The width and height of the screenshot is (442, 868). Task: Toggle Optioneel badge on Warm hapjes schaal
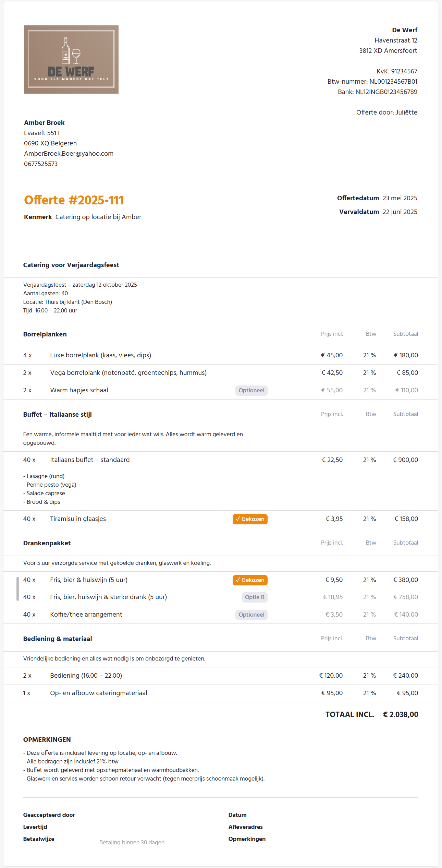pyautogui.click(x=251, y=390)
